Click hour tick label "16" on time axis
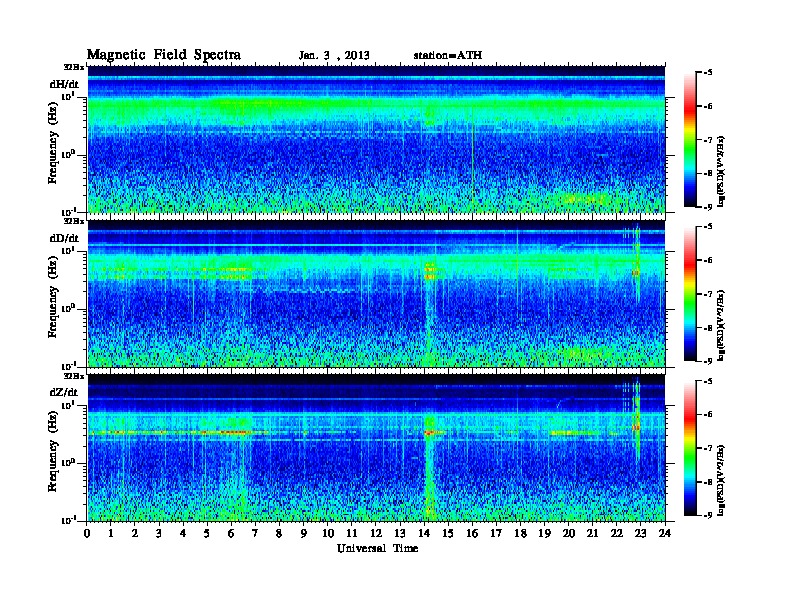 click(472, 533)
